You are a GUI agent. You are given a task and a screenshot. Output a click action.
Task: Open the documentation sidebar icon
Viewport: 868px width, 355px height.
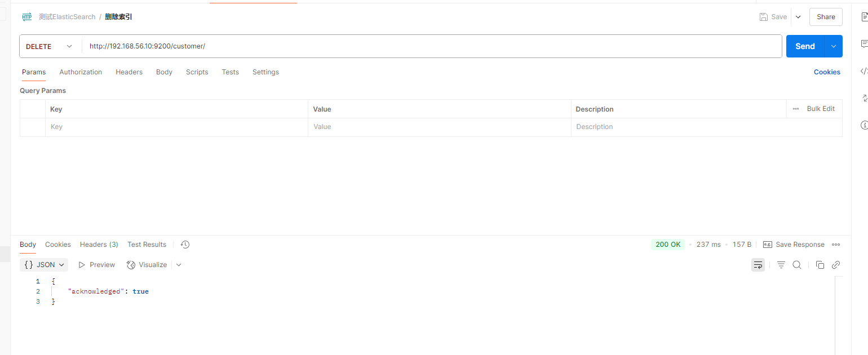pyautogui.click(x=864, y=17)
